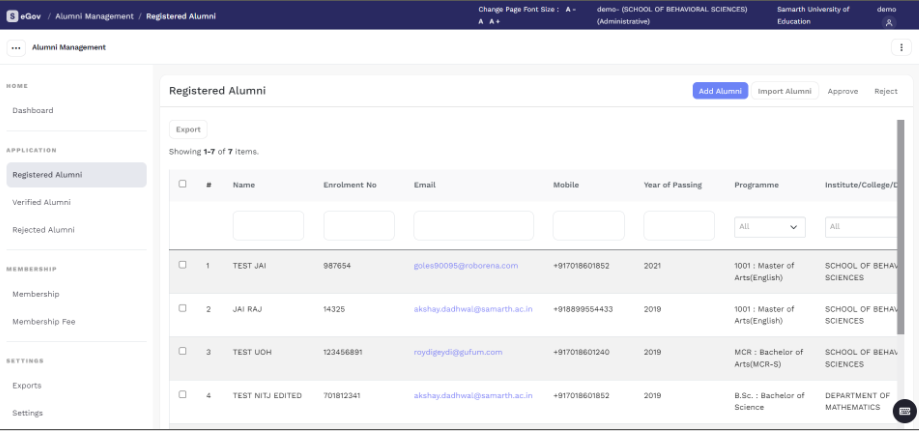The height and width of the screenshot is (432, 919).
Task: Reset page font size with A
Action: click(x=481, y=22)
